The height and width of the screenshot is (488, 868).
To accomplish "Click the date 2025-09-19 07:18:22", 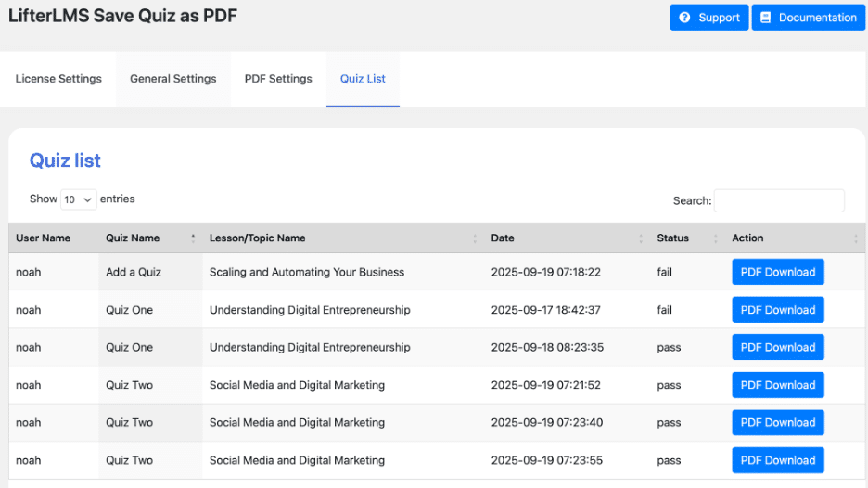I will 546,272.
